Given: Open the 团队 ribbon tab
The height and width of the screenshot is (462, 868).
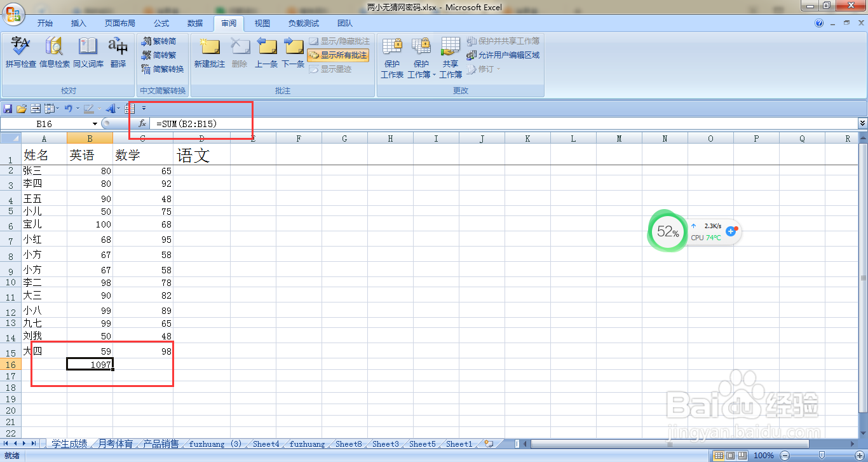Looking at the screenshot, I should pyautogui.click(x=345, y=23).
